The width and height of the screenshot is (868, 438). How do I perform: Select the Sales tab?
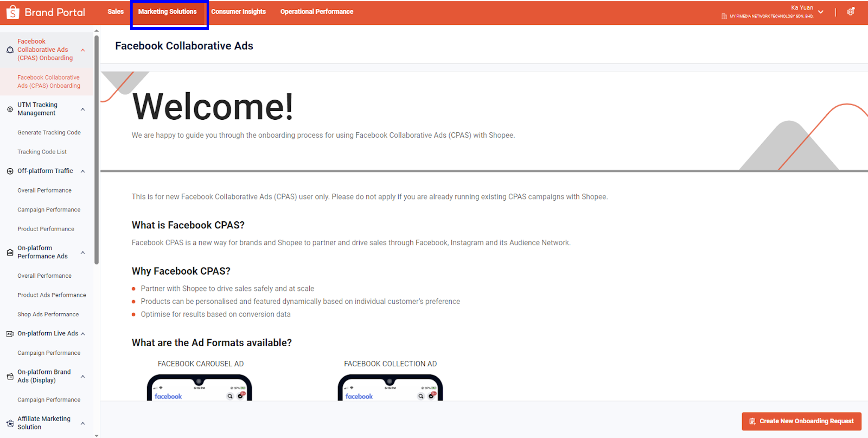116,11
